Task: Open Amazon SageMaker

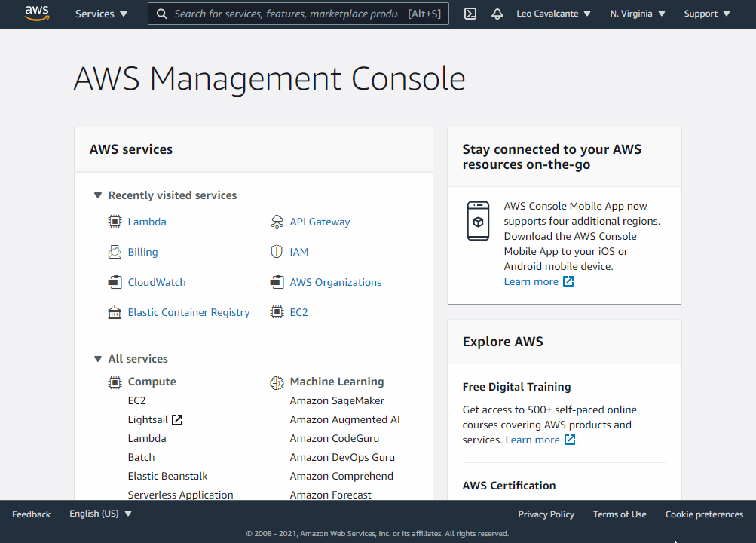Action: pos(337,400)
